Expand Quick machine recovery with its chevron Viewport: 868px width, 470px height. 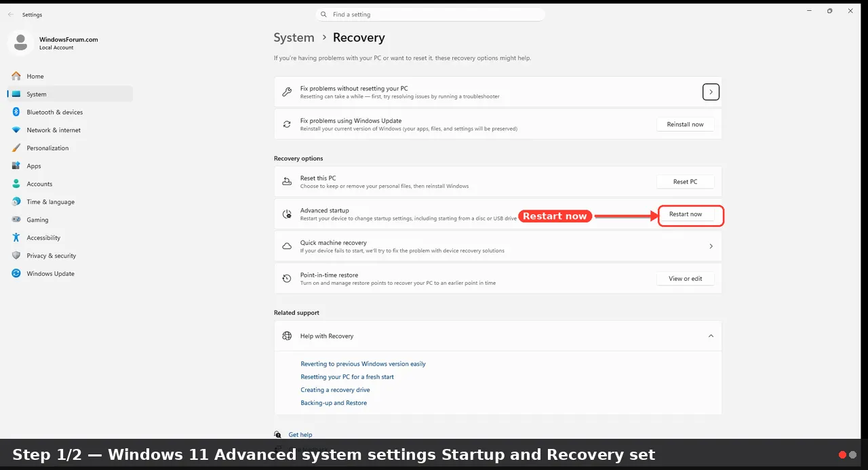tap(711, 246)
